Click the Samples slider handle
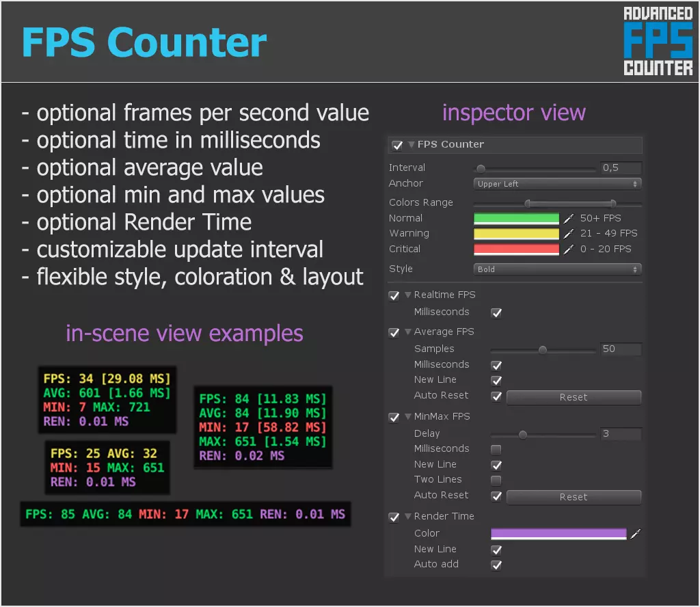 click(x=543, y=349)
